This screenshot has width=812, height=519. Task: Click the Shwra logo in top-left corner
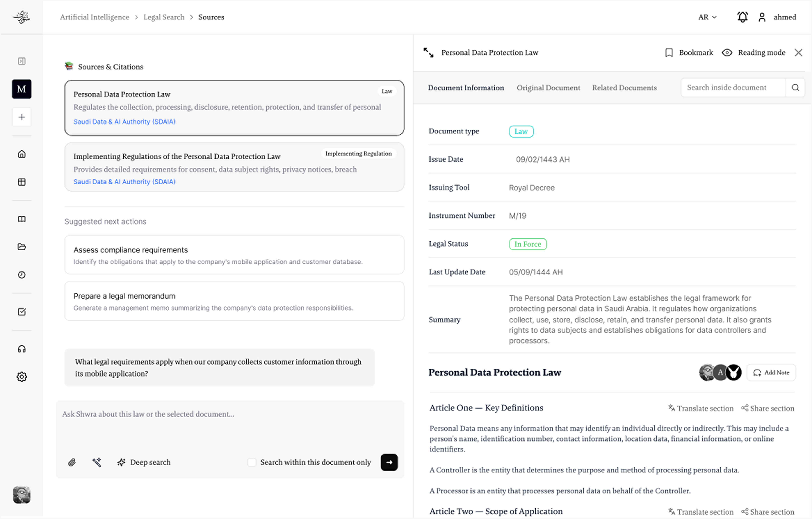[22, 17]
